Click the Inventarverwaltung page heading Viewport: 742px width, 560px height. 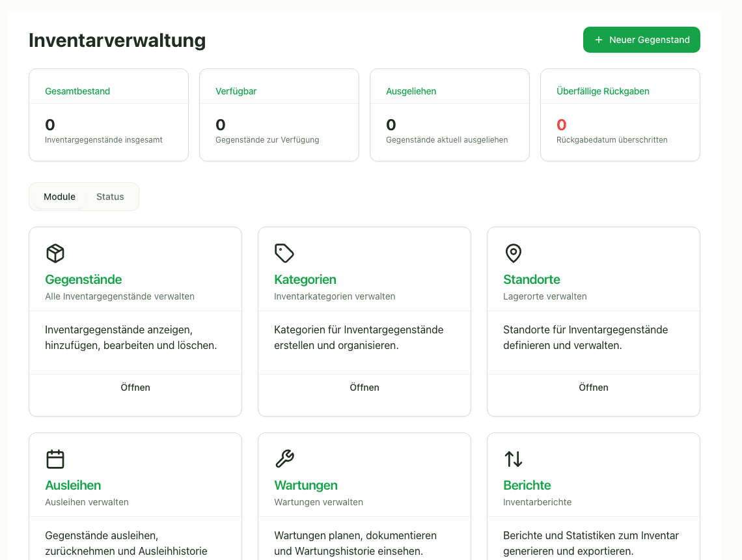coord(117,40)
